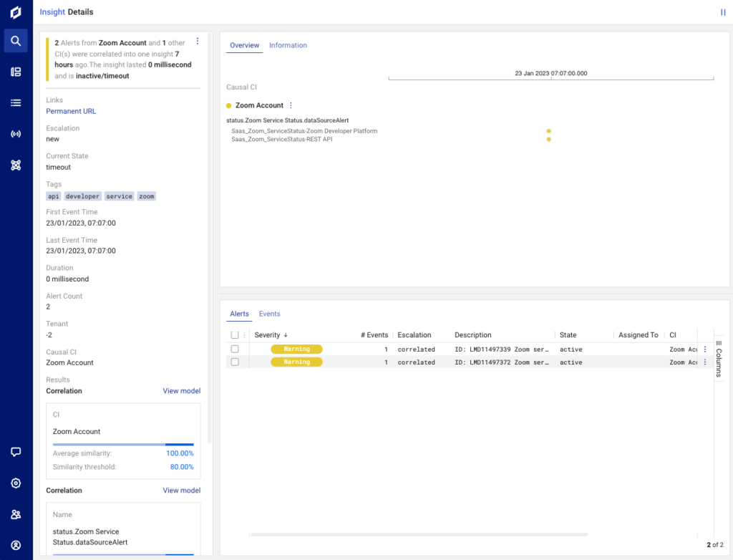
Task: Click the Warning badge for alert LMD11497339
Action: coord(296,349)
